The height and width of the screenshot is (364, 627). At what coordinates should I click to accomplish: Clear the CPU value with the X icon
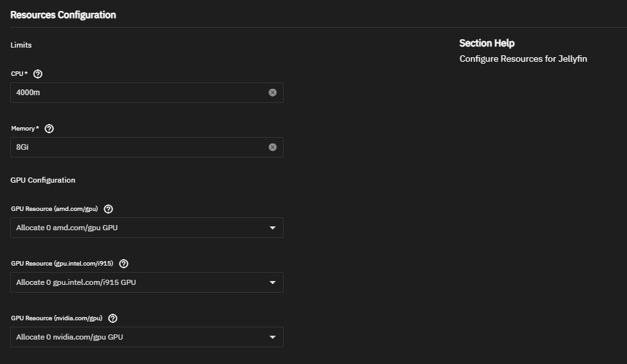pos(273,93)
